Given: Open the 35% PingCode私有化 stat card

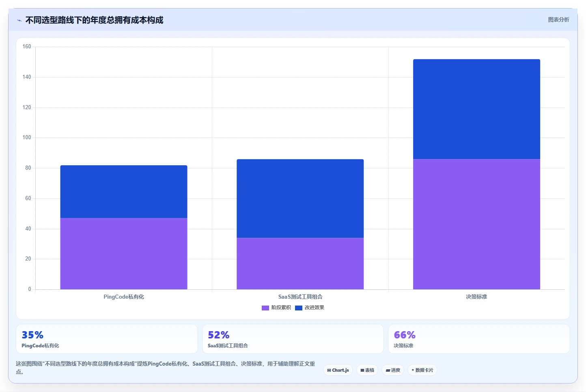Looking at the screenshot, I should click(x=107, y=339).
